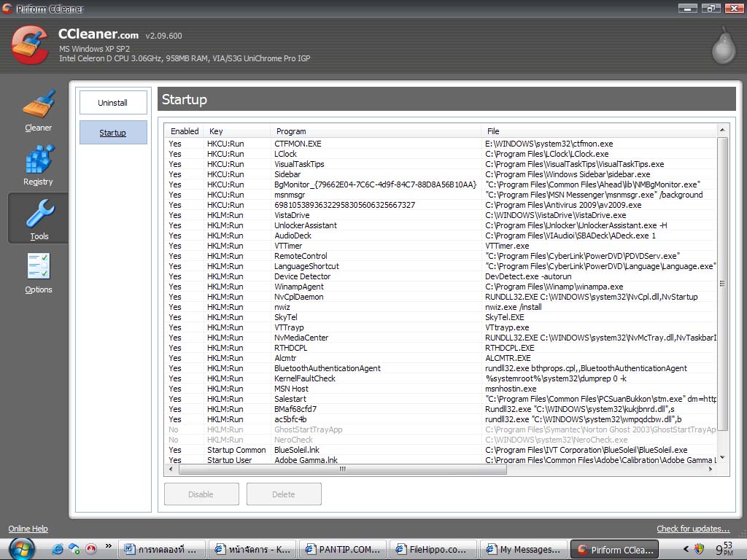Click the Windows Start orb
The height and width of the screenshot is (560, 747).
click(x=21, y=549)
